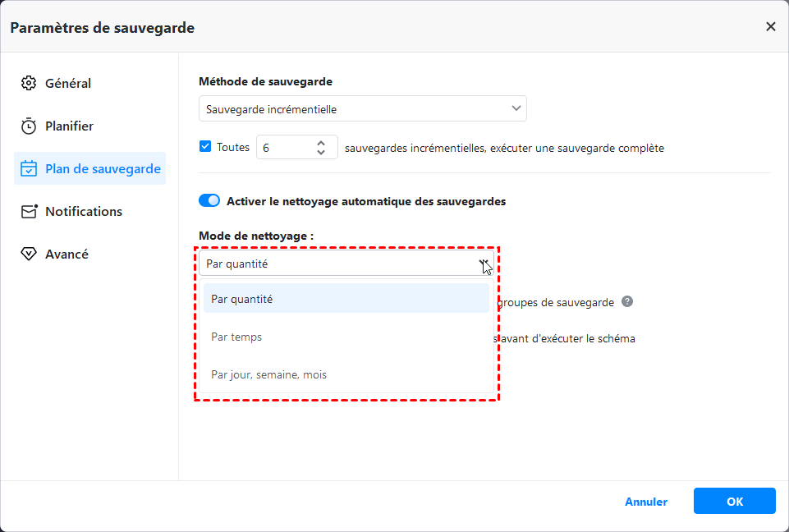The image size is (789, 532).
Task: Click the diamond icon beside Avancé
Action: pos(29,255)
